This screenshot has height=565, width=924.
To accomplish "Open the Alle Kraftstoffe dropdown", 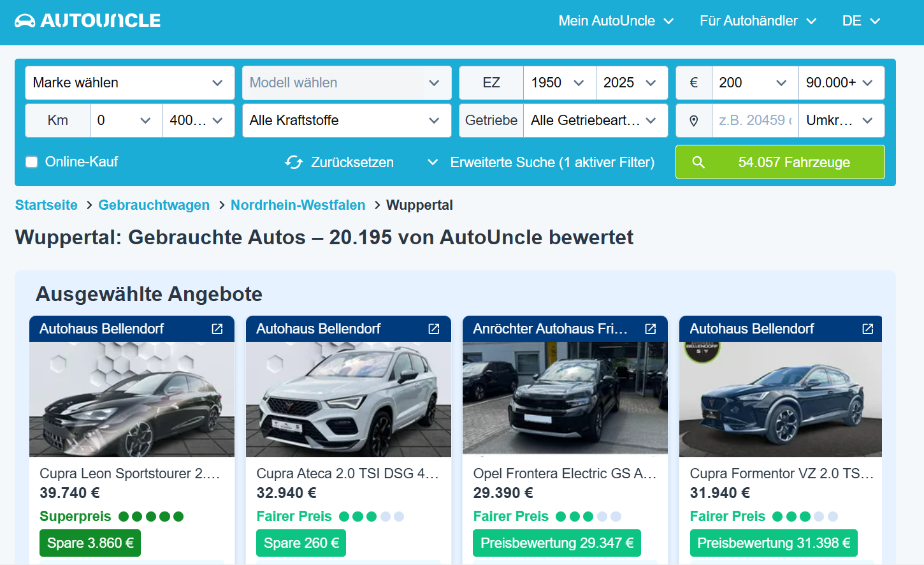I will pos(347,121).
